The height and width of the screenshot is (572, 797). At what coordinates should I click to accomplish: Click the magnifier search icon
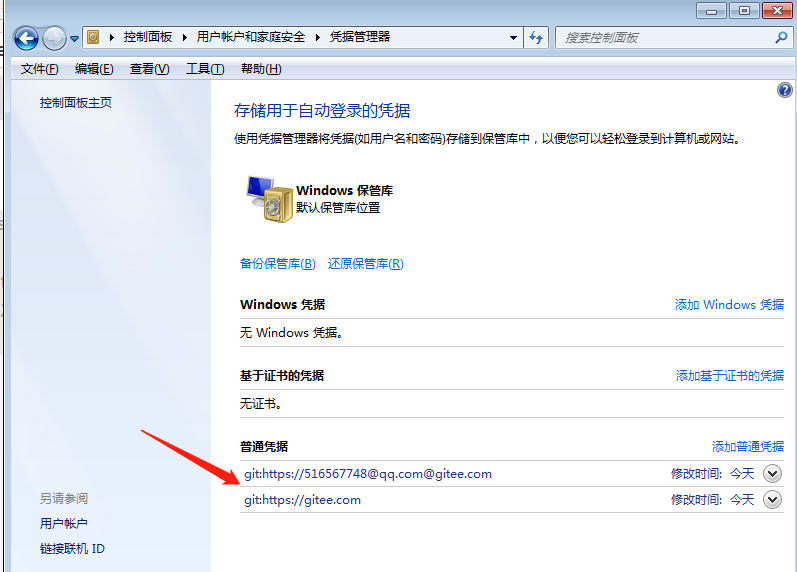(781, 38)
